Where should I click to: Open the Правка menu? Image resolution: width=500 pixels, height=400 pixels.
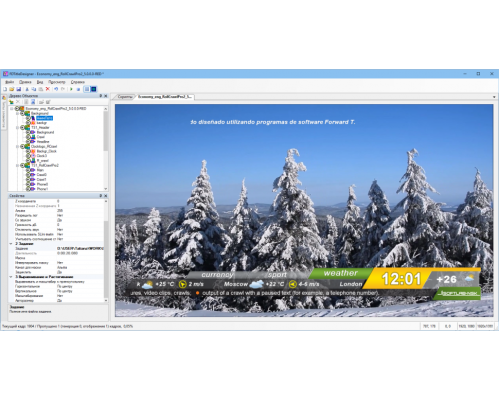click(x=25, y=82)
